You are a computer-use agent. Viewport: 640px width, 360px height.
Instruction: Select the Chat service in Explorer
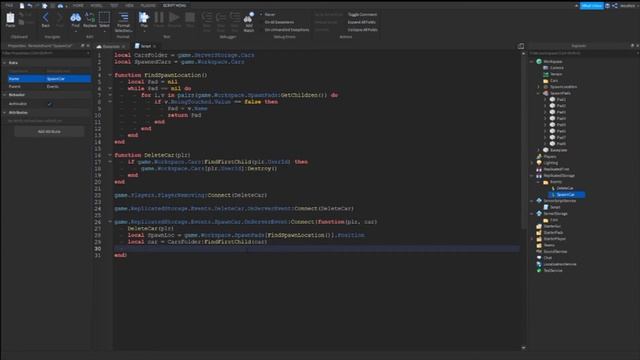[x=547, y=258]
